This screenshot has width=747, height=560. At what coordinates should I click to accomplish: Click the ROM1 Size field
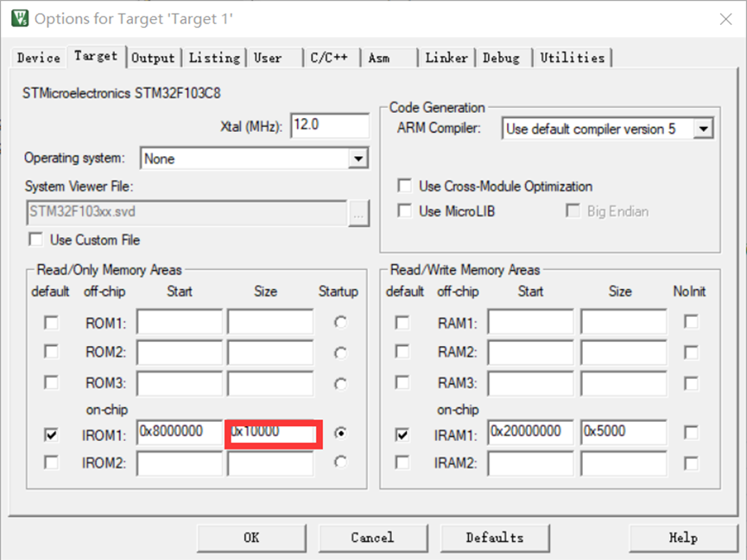pyautogui.click(x=270, y=322)
